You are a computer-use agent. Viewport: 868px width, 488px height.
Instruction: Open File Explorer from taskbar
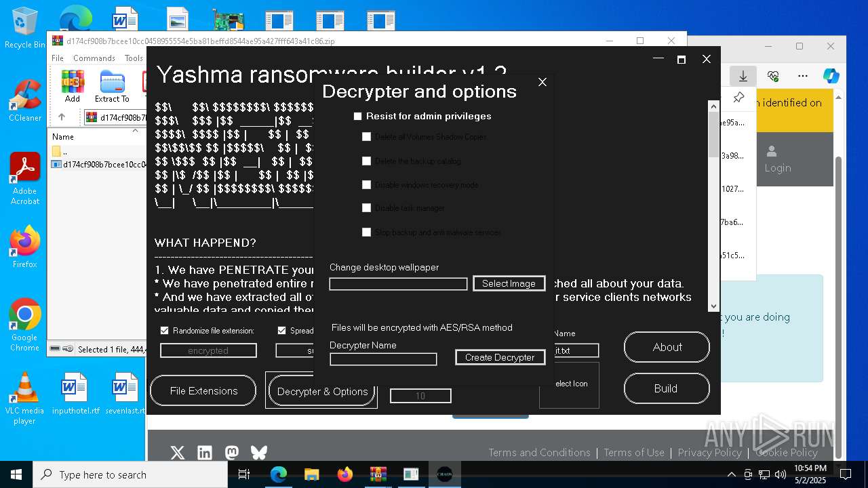(x=311, y=474)
